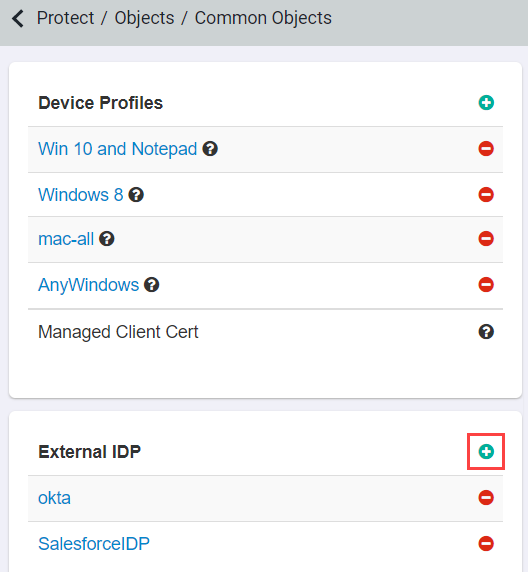Open the AnyWindows profile link
This screenshot has height=572, width=528.
point(89,285)
